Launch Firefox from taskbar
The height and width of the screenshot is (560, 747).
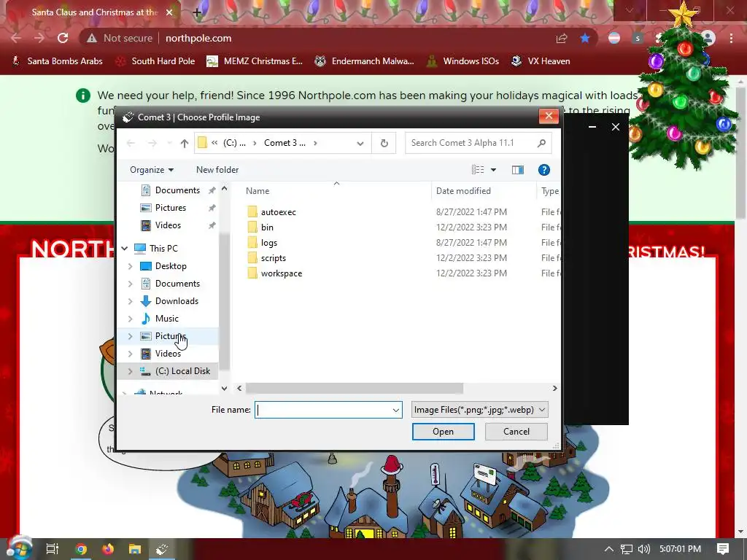[x=108, y=549]
